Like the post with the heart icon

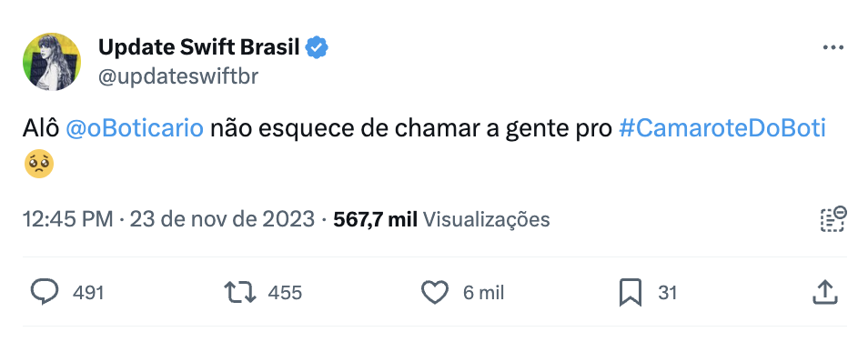tap(435, 292)
